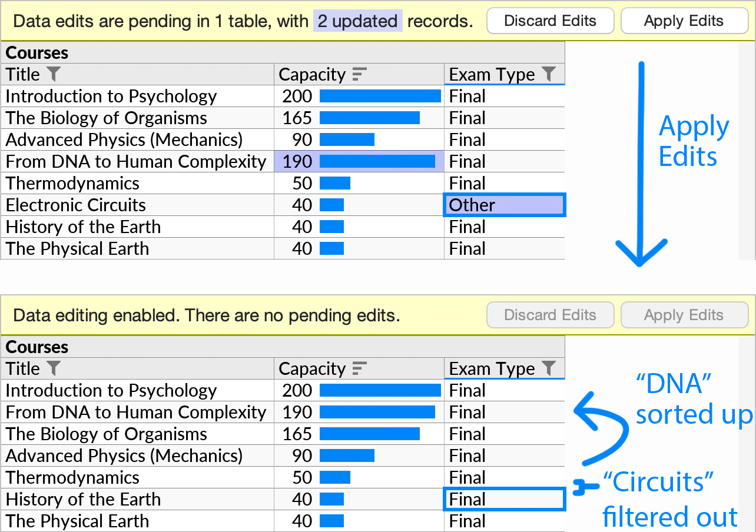Open Exam Type filter in the lower table
The height and width of the screenshot is (532, 756).
[x=550, y=368]
